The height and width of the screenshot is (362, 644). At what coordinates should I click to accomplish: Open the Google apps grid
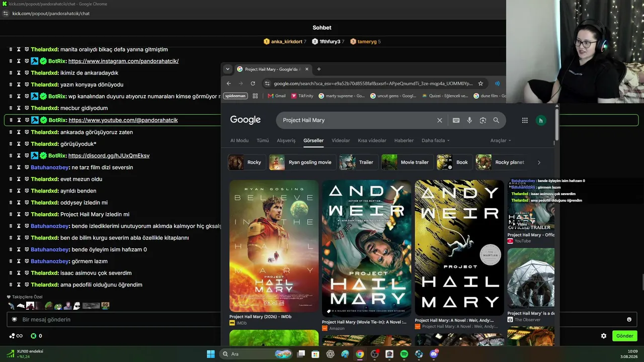click(525, 120)
